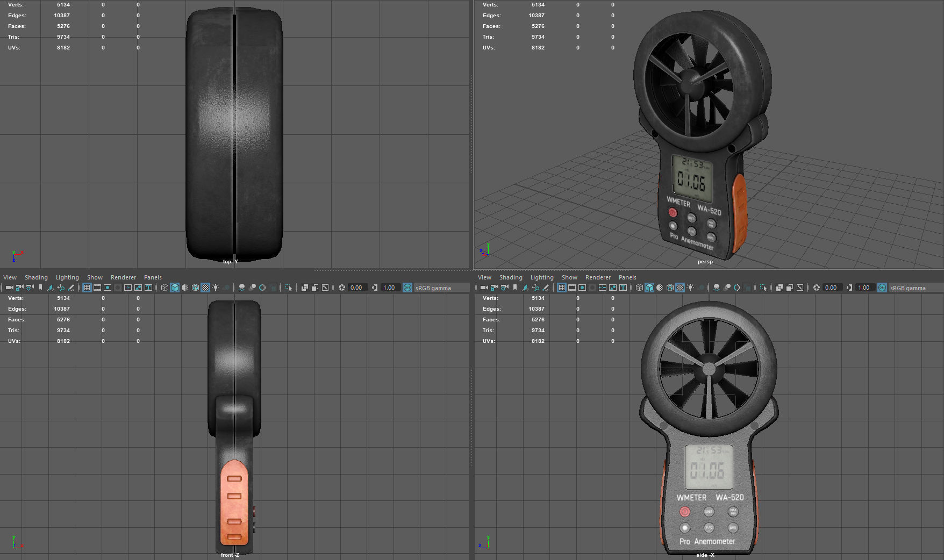The height and width of the screenshot is (560, 944).
Task: Click Edges value 10387 in persp panel
Action: [x=537, y=15]
